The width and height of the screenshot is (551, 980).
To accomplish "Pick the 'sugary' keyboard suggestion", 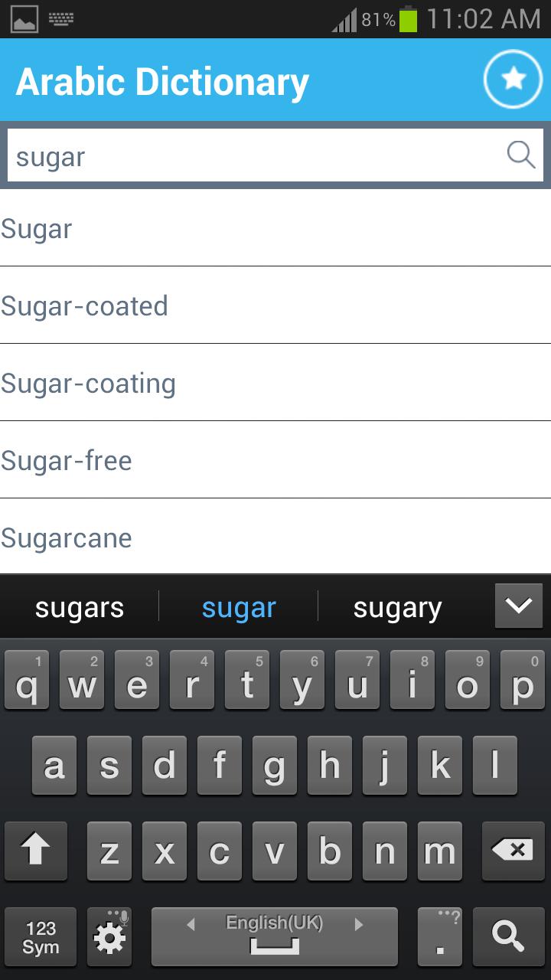I will pos(397,608).
